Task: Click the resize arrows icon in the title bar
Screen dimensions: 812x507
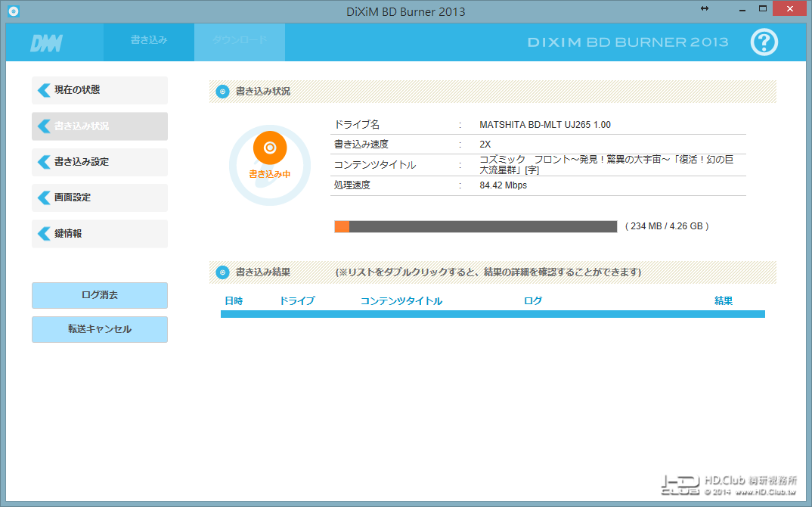Action: pyautogui.click(x=705, y=9)
